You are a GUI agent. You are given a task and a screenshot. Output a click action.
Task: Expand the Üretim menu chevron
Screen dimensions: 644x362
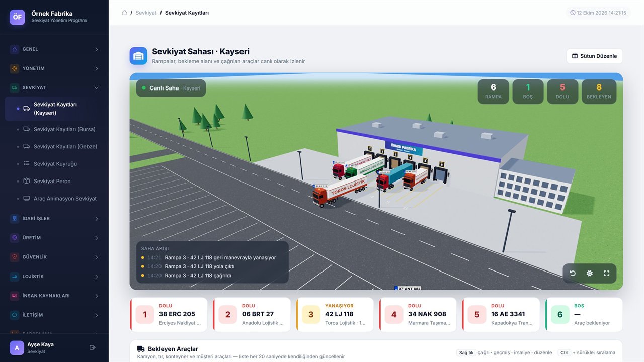point(97,238)
